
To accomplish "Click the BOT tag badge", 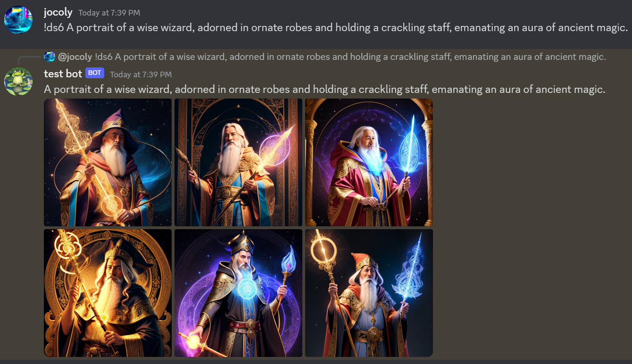I will [x=95, y=73].
